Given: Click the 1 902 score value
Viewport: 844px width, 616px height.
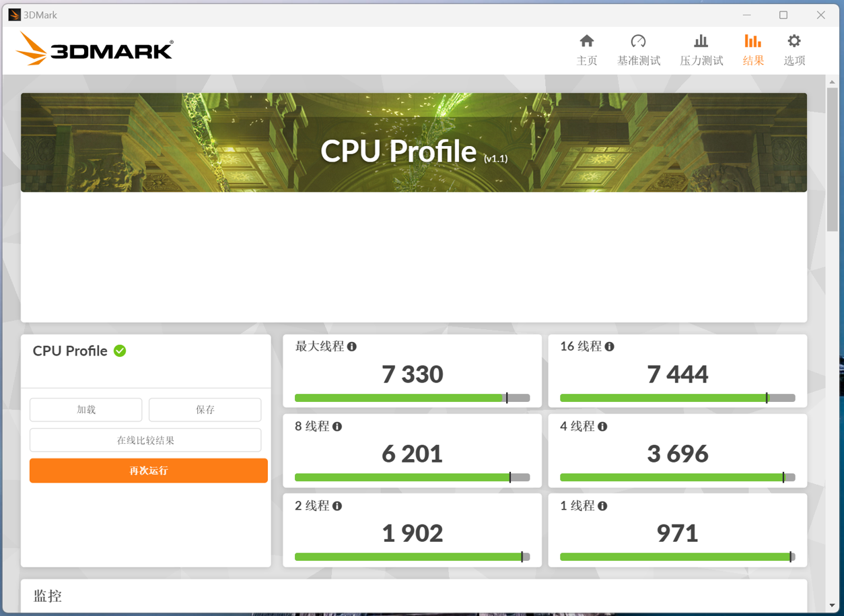Looking at the screenshot, I should click(413, 533).
